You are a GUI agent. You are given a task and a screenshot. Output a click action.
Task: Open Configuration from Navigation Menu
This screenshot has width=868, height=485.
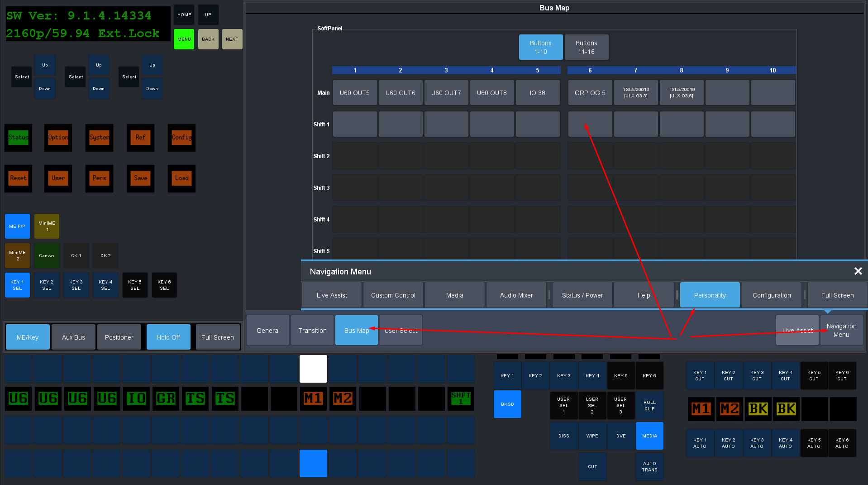tap(771, 295)
